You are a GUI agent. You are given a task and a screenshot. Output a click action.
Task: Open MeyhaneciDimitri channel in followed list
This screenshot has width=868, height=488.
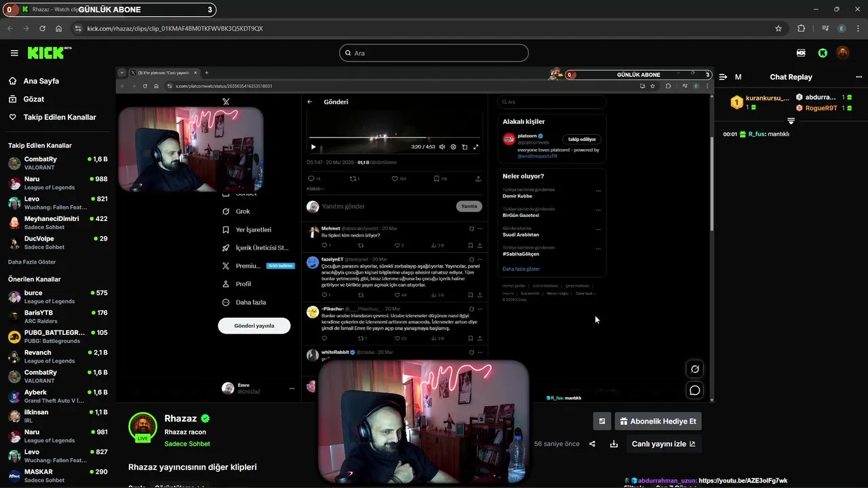coord(58,222)
